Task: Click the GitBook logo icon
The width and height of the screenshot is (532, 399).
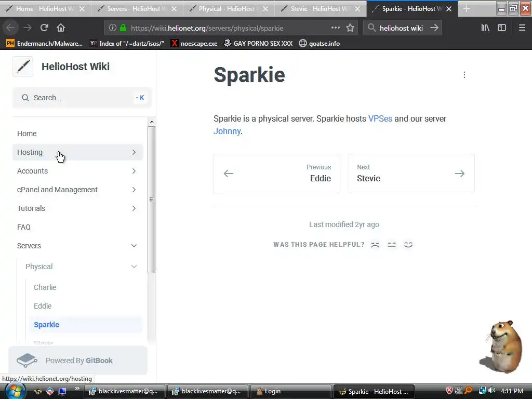Action: click(x=27, y=361)
